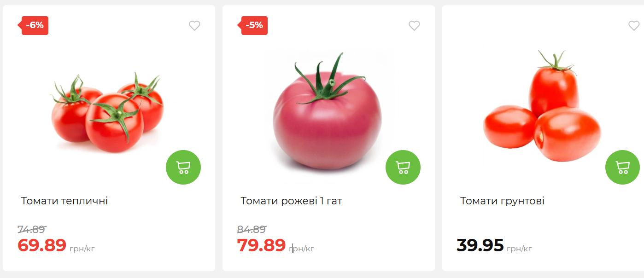
Task: Click the 69.89 sale price
Action: pos(42,245)
